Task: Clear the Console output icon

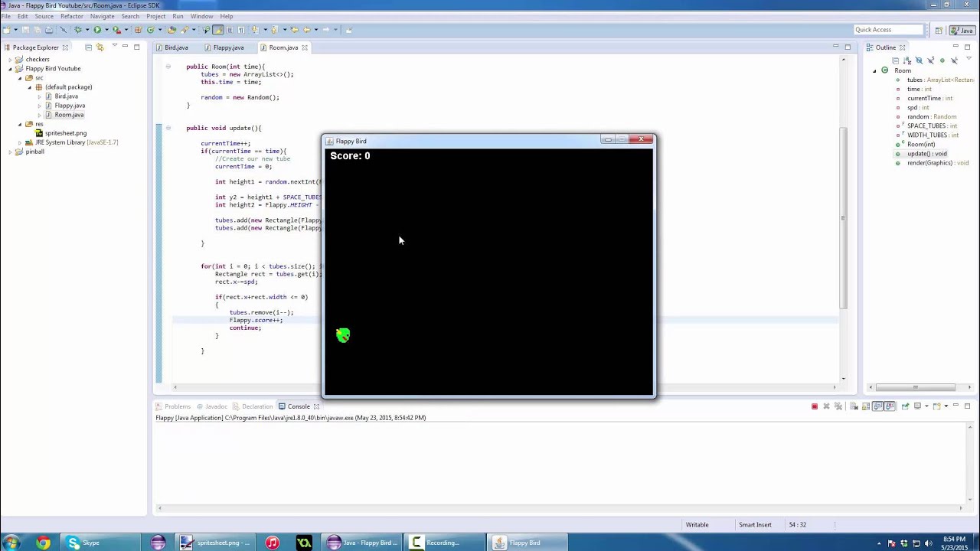Action: coord(854,406)
